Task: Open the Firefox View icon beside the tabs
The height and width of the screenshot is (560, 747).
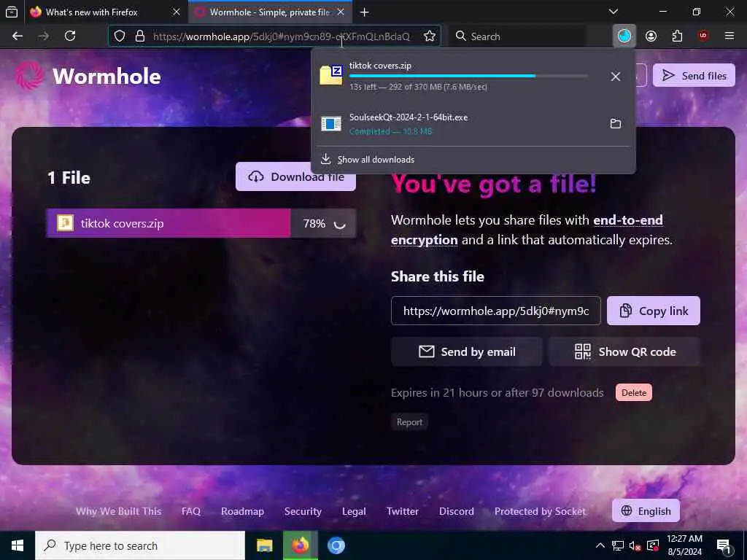Action: [12, 12]
